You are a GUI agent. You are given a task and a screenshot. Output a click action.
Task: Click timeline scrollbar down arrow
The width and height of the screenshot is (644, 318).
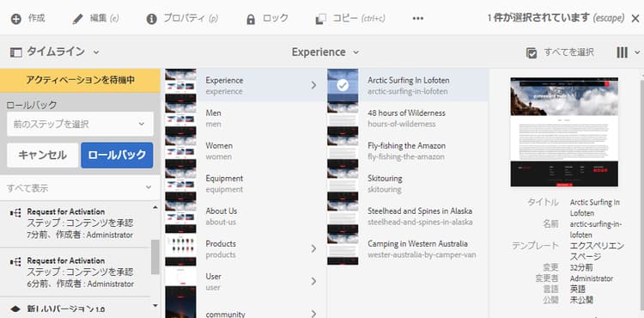pos(155,305)
